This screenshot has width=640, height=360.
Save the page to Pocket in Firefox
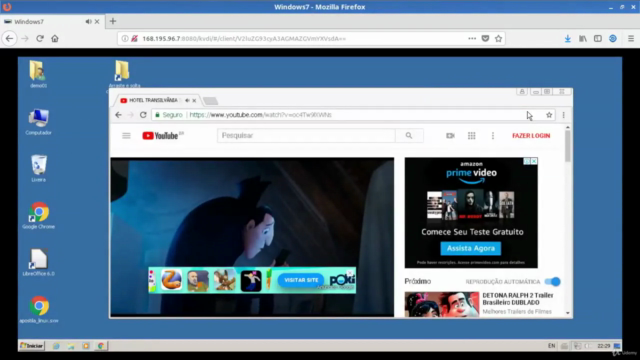(485, 38)
